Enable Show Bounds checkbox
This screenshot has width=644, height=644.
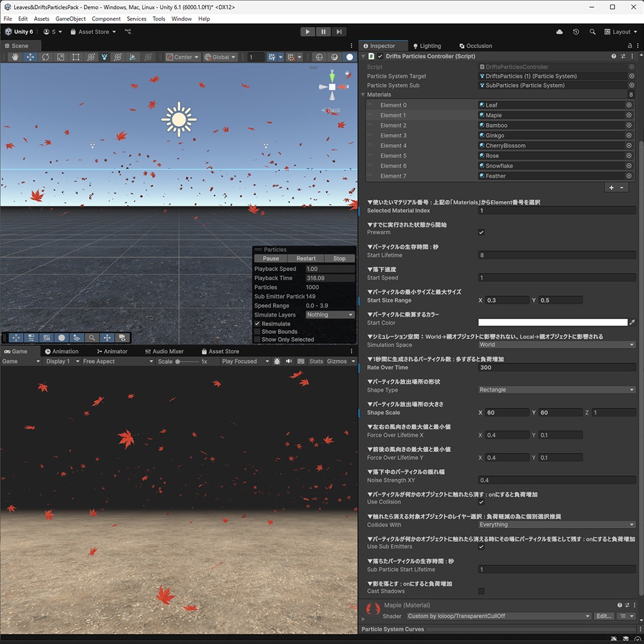pos(258,331)
